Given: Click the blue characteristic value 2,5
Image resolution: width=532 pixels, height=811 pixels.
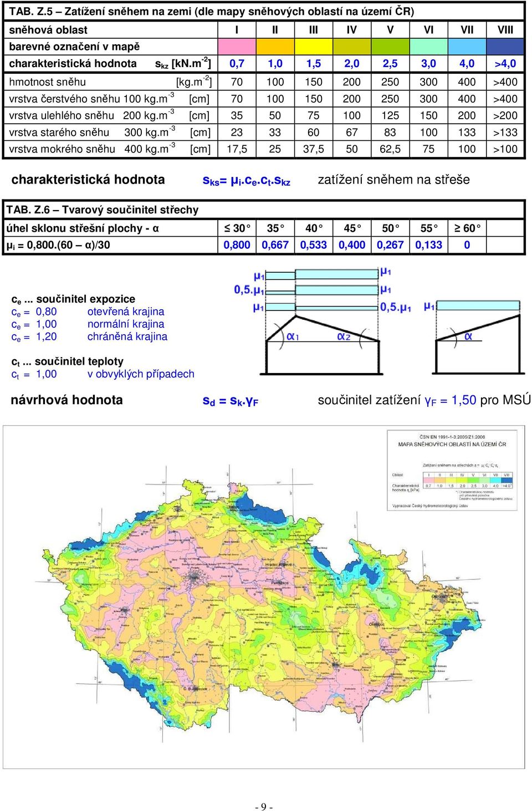Looking at the screenshot, I should [390, 64].
